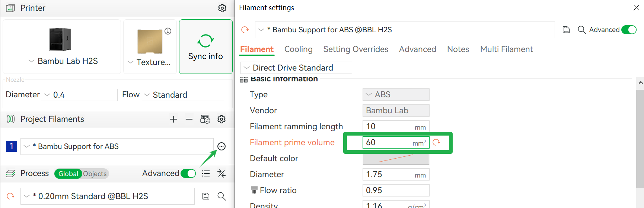The height and width of the screenshot is (208, 644).
Task: Open the Flow Standard dropdown
Action: coord(183,95)
